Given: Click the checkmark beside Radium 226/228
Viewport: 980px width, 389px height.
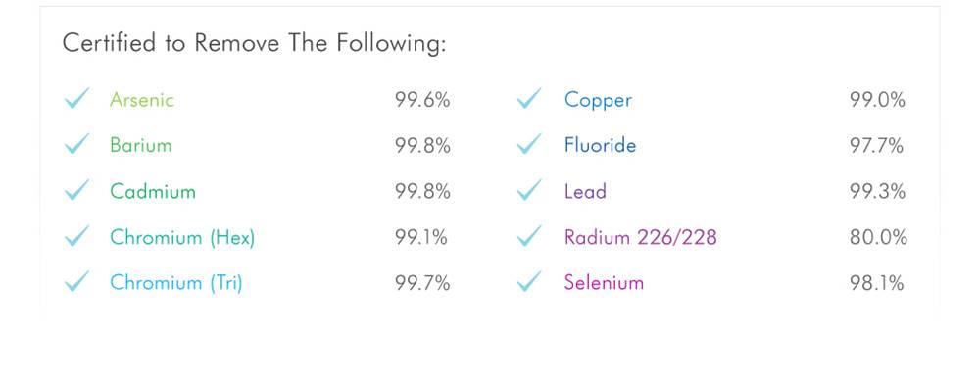Looking at the screenshot, I should point(529,236).
